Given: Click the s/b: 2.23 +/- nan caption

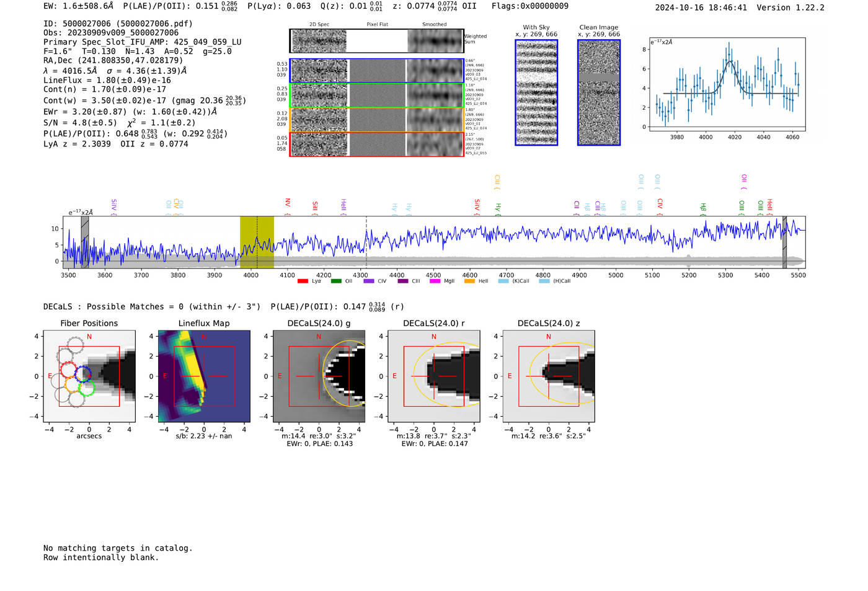Looking at the screenshot, I should 204,436.
